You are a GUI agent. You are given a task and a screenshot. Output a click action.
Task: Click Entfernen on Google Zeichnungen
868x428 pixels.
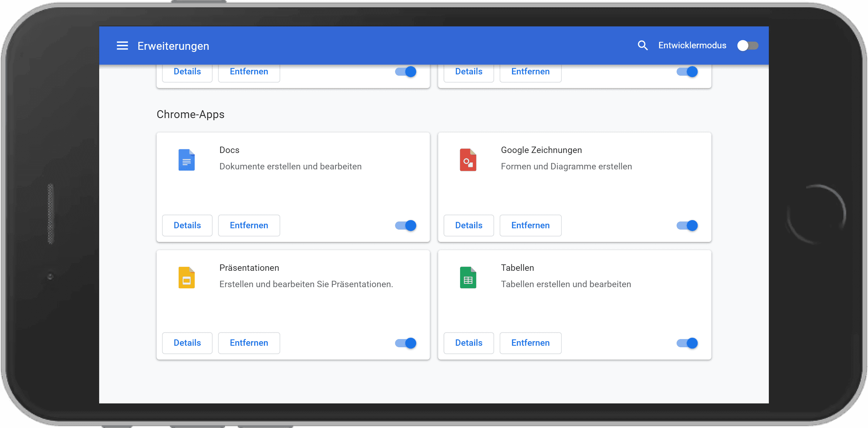(x=530, y=225)
